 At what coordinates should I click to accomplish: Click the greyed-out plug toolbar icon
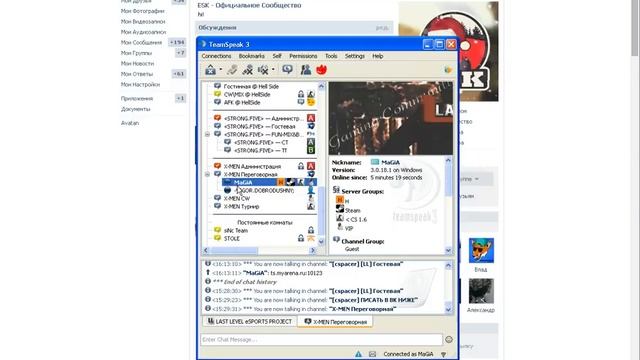[x=232, y=70]
